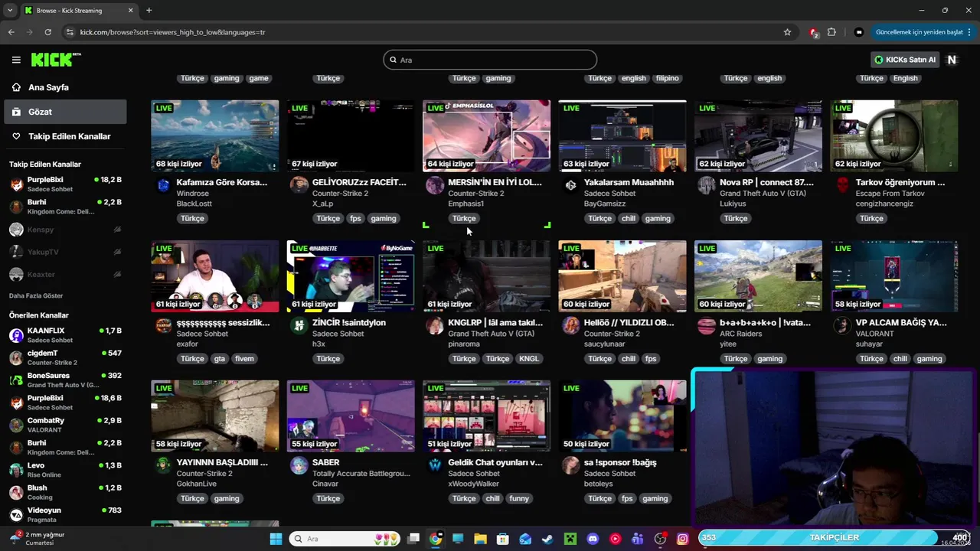Expand Chrome tab search dropdown
Image resolution: width=980 pixels, height=551 pixels.
(10, 10)
